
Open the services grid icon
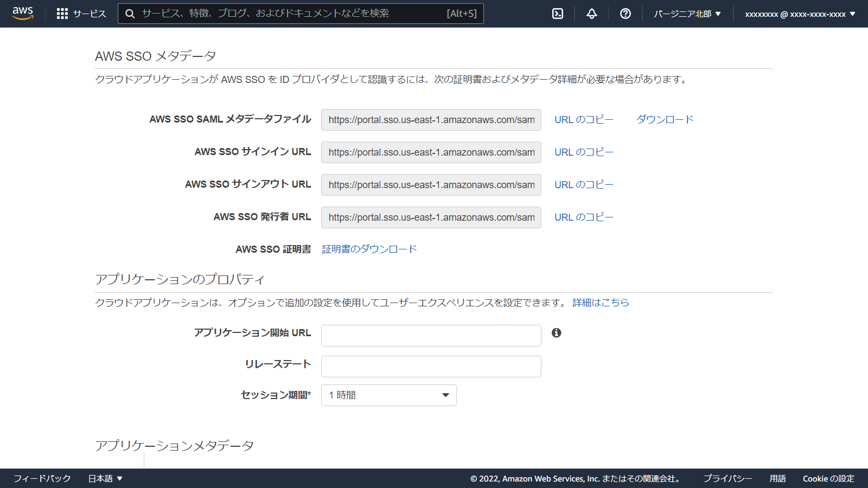point(62,13)
